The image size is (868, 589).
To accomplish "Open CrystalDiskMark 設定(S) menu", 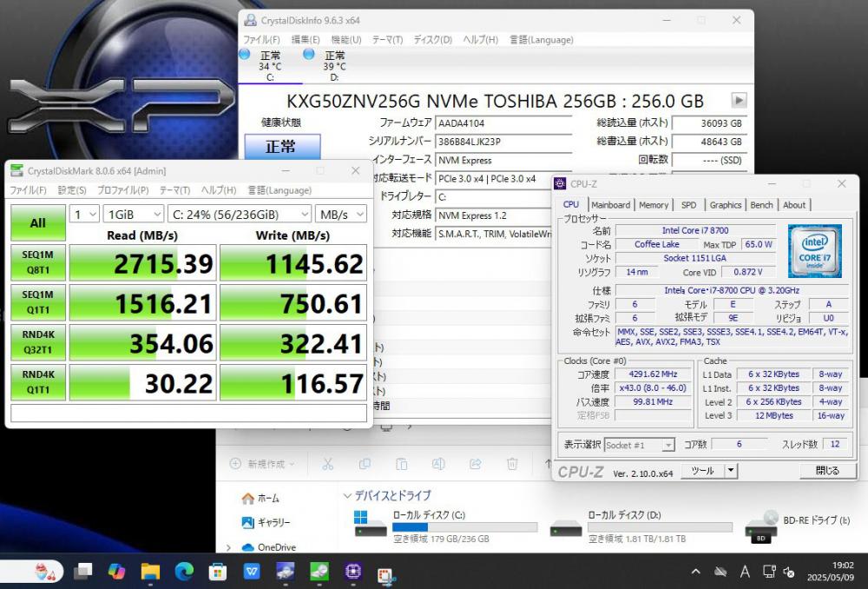I will click(x=72, y=190).
